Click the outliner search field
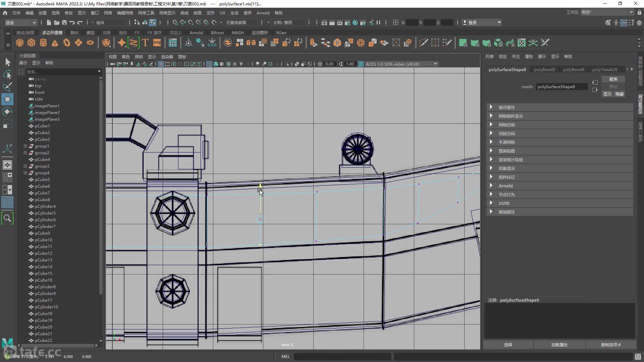Viewport: 644px width, 362px height. (x=62, y=72)
